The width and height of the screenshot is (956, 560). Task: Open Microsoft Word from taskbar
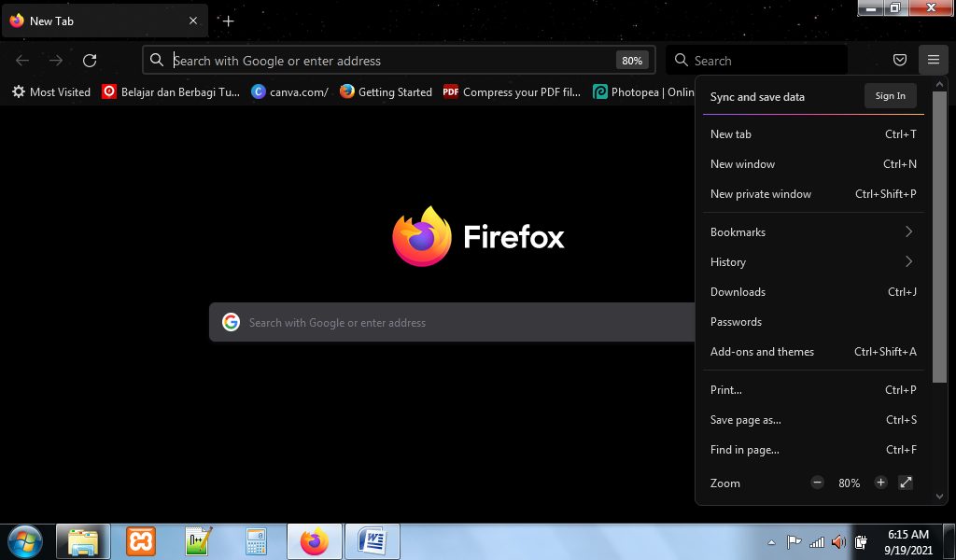pos(373,541)
